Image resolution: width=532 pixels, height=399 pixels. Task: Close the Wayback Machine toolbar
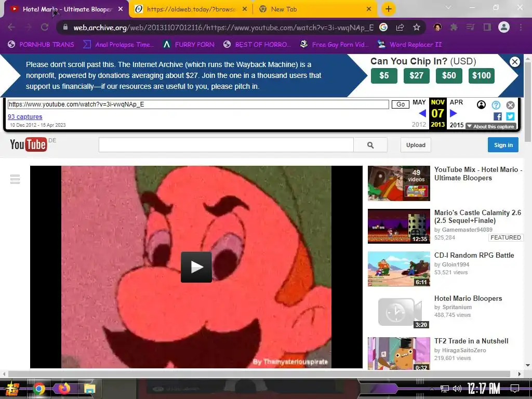(x=510, y=105)
